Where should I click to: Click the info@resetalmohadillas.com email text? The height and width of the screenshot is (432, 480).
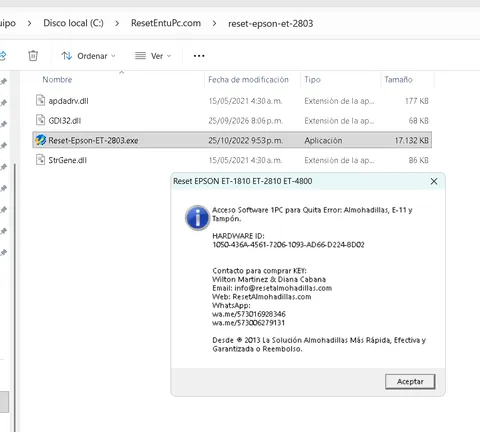[283, 288]
